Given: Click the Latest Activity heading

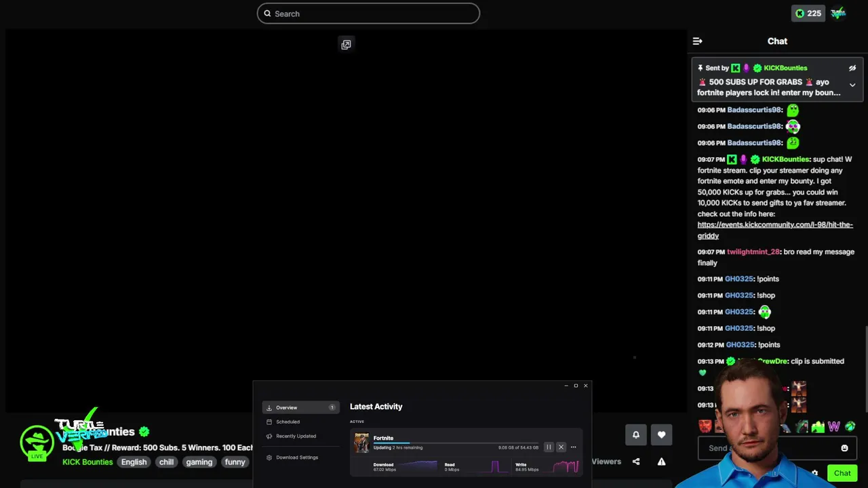Looking at the screenshot, I should tap(376, 407).
